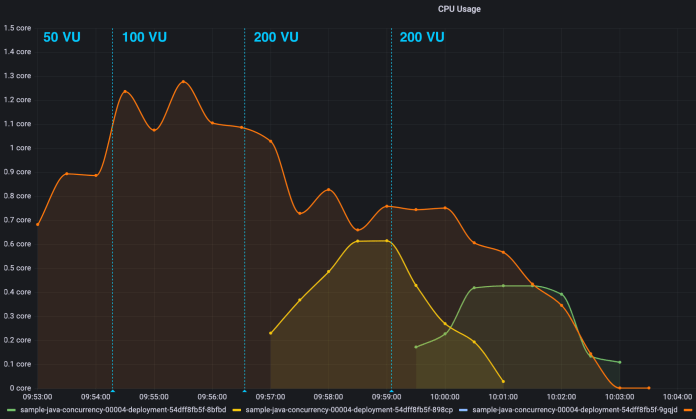Toggle legend series ending in 898cp

click(x=349, y=410)
